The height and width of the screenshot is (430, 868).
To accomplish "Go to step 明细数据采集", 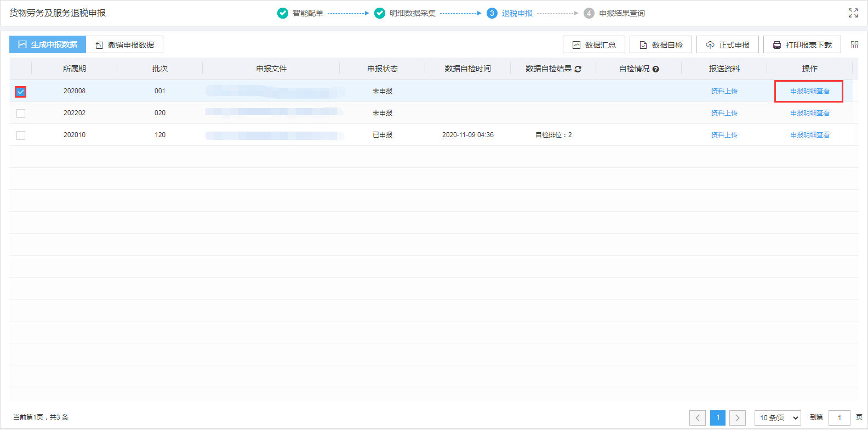I will [413, 13].
